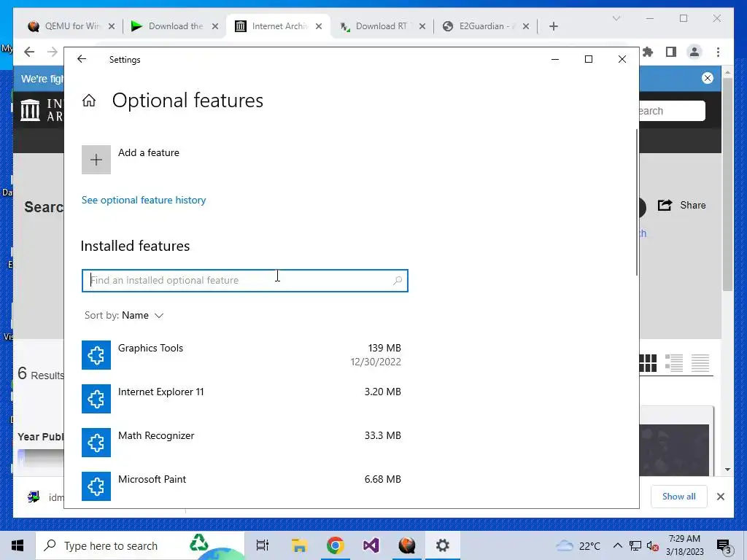The image size is (747, 560).
Task: Close the E2Guardian tab
Action: [x=526, y=26]
